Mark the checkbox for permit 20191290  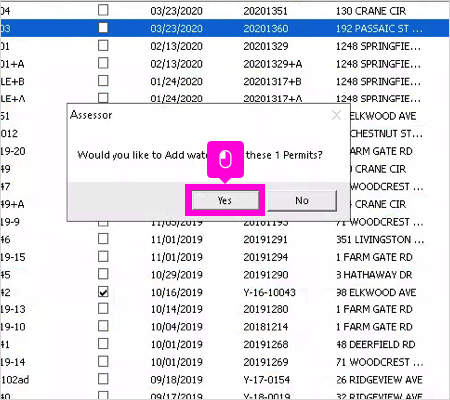[103, 274]
